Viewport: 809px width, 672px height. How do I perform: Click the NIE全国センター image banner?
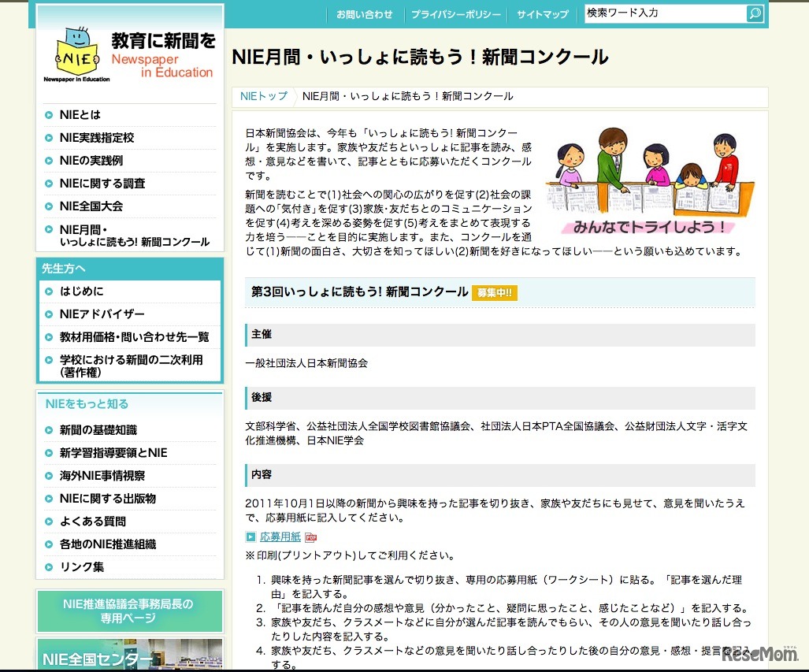(x=128, y=656)
